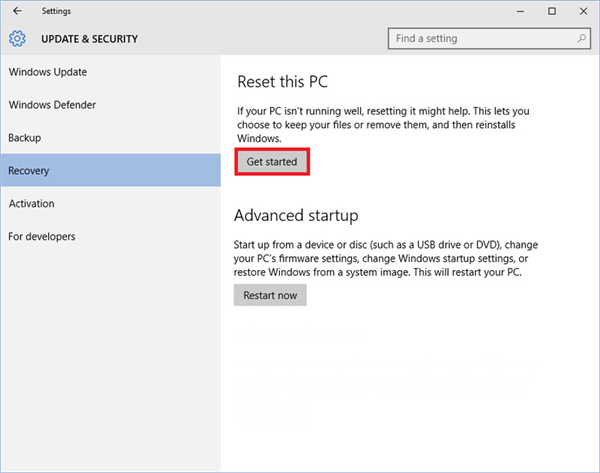Click the Settings gear icon

pos(17,40)
